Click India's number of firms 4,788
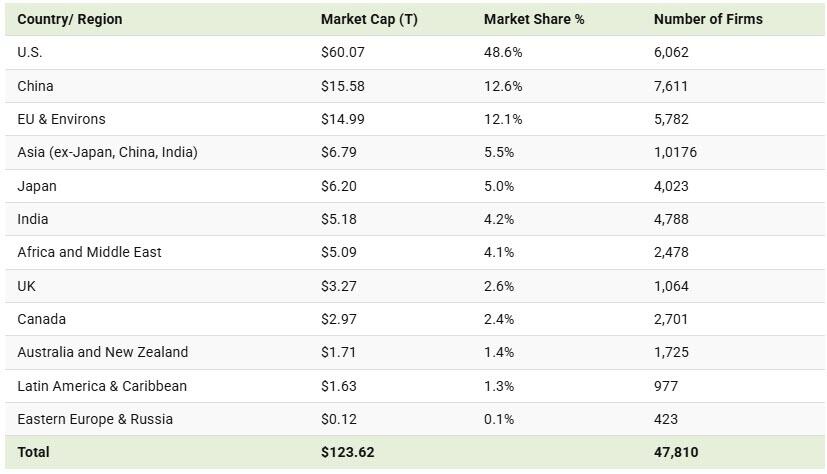This screenshot has height=474, width=827. (671, 219)
